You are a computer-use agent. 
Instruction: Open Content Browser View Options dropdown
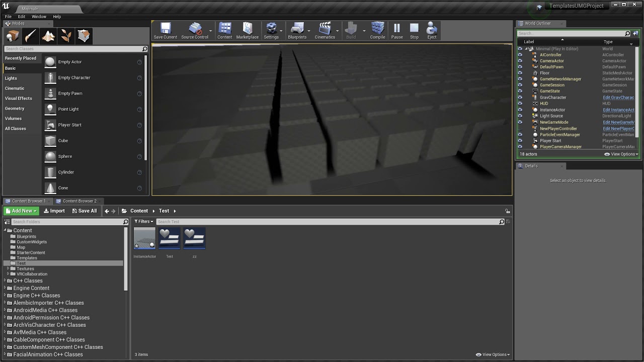point(493,354)
